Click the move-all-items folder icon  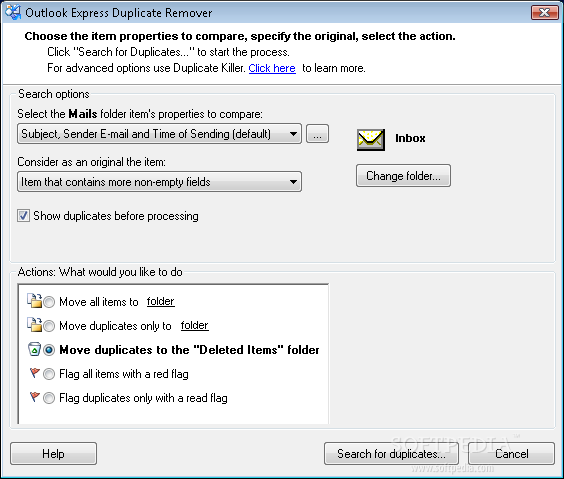(35, 301)
